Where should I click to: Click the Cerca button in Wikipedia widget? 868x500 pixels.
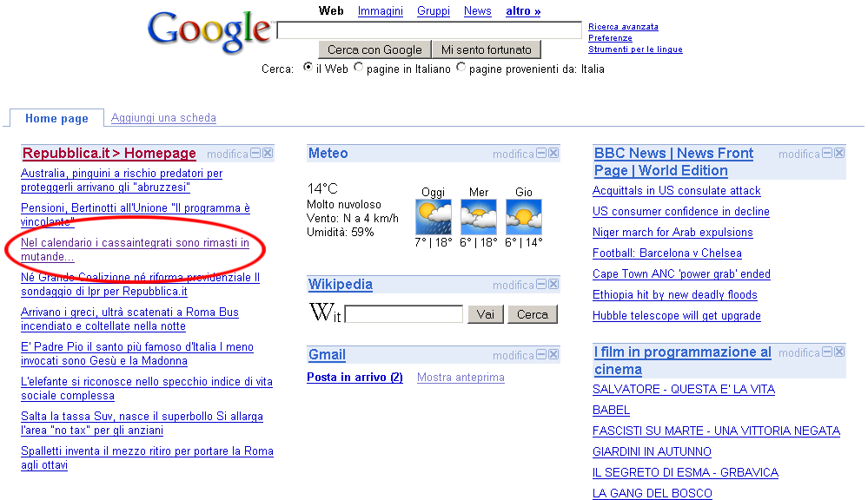533,314
